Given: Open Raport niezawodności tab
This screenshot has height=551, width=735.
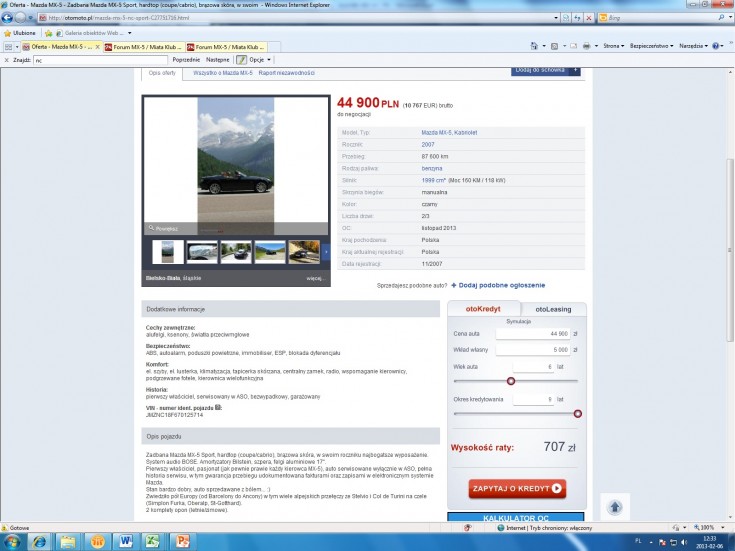Looking at the screenshot, I should coord(286,73).
